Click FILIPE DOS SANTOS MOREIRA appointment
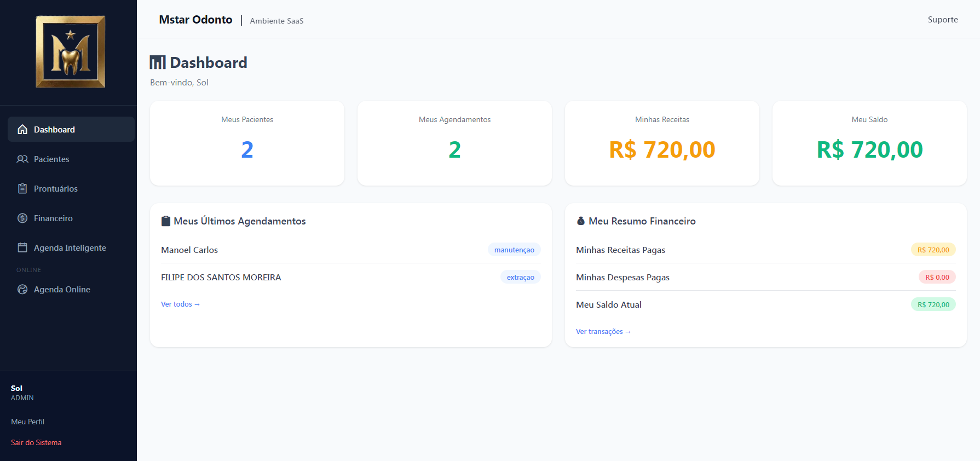The height and width of the screenshot is (461, 980). 351,277
